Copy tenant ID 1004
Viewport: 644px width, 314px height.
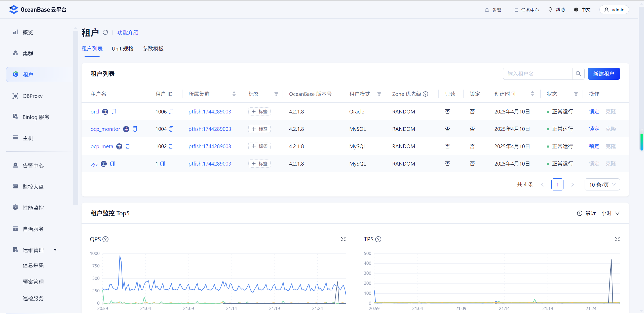tap(171, 129)
